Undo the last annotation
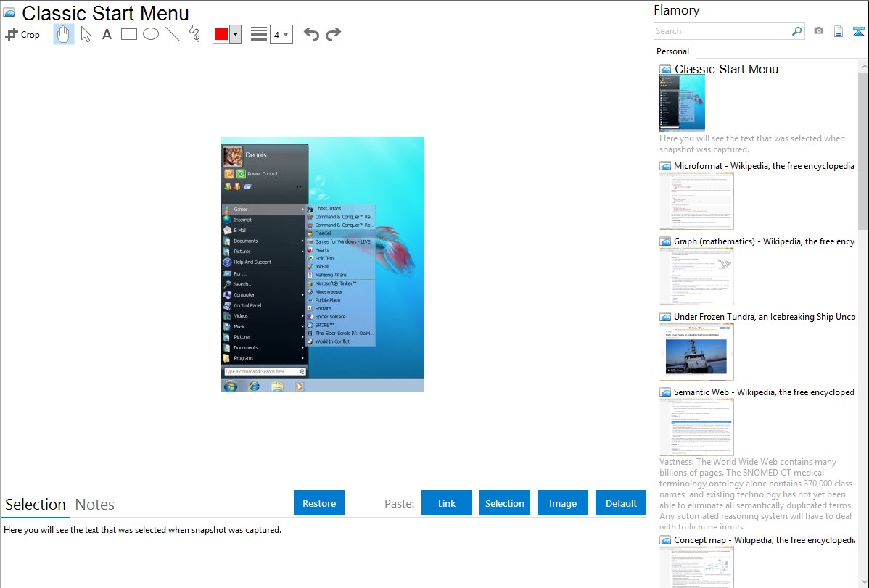 click(311, 34)
